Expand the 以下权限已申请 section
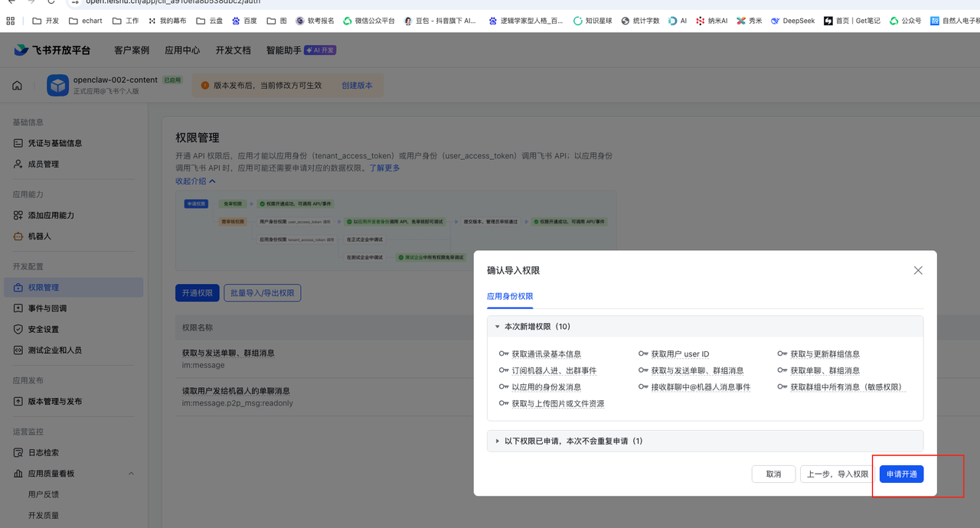 pyautogui.click(x=498, y=442)
